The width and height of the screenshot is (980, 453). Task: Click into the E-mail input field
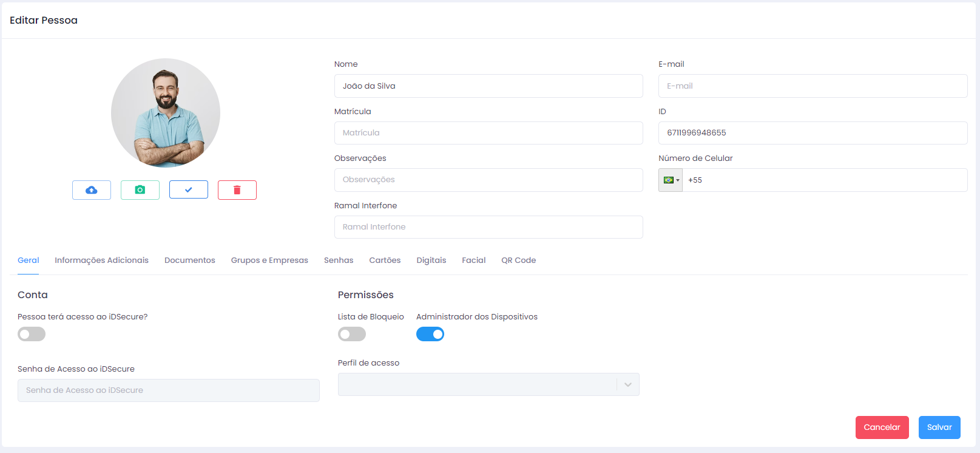[813, 86]
